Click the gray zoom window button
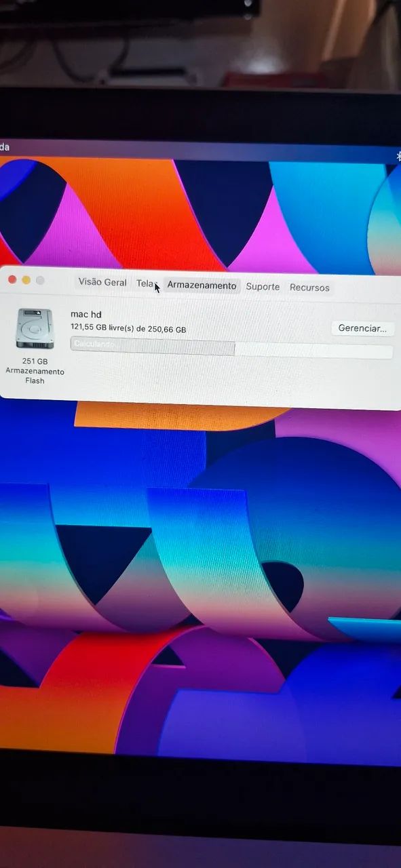 click(x=40, y=281)
